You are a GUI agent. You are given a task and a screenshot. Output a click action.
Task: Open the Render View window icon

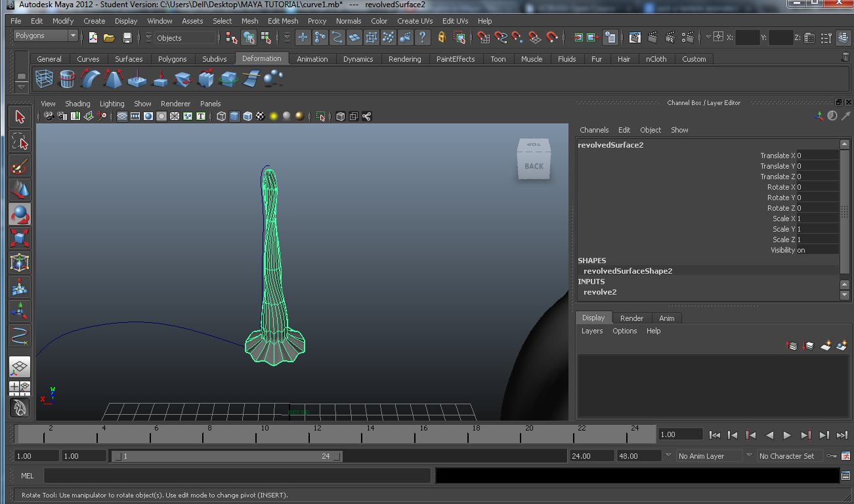(635, 37)
